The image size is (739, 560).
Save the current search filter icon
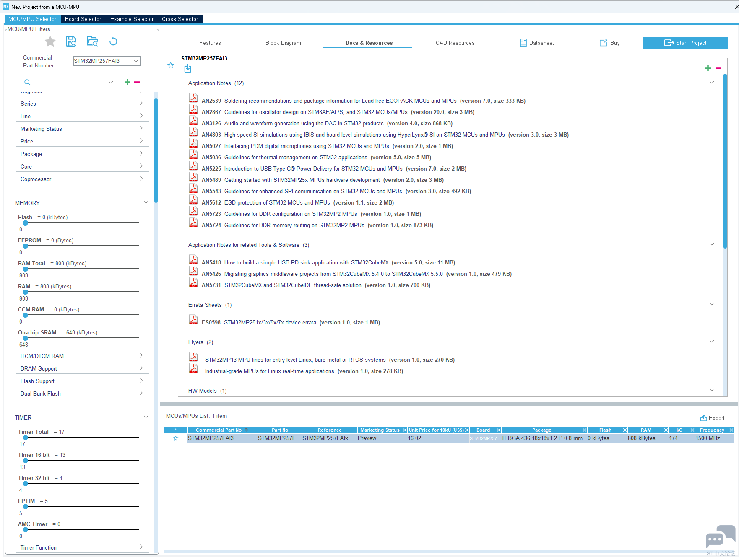point(71,41)
